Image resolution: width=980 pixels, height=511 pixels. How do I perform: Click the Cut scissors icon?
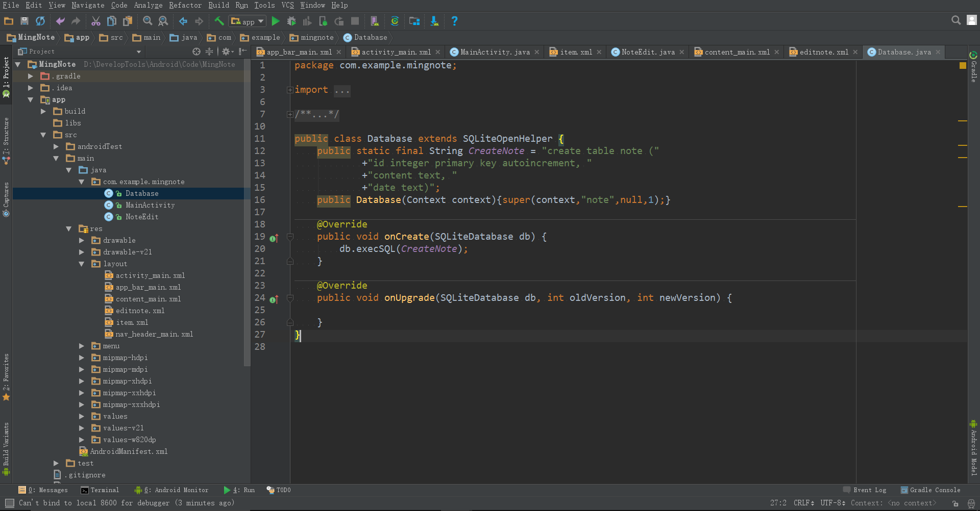(x=95, y=21)
